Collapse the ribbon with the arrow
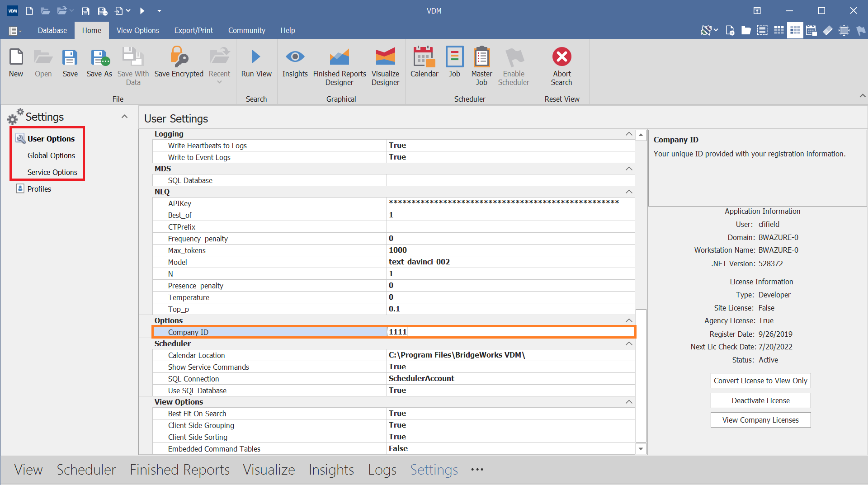 [862, 96]
